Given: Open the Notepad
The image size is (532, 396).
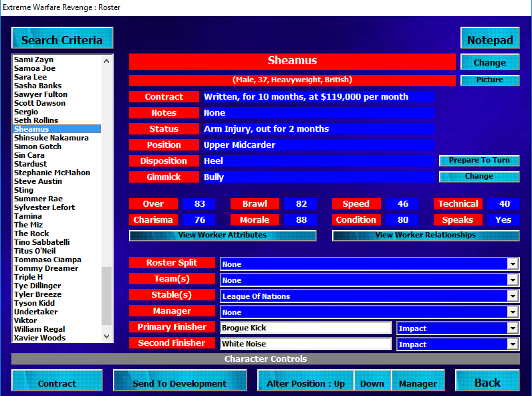Looking at the screenshot, I should [x=489, y=39].
